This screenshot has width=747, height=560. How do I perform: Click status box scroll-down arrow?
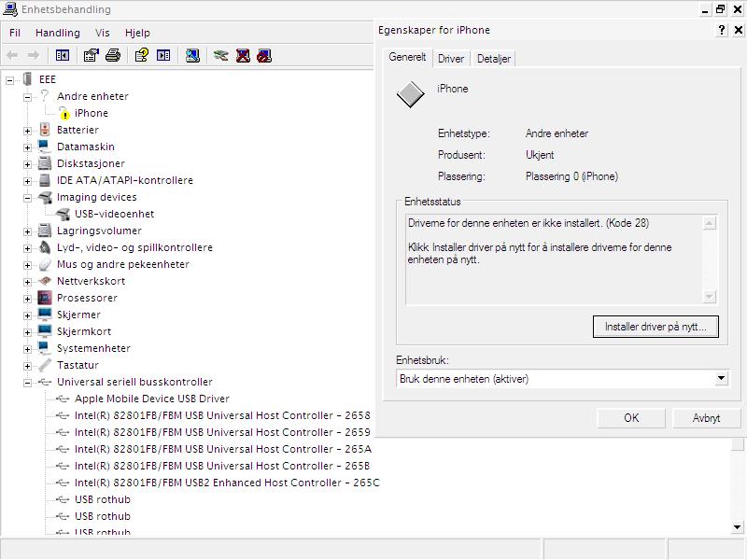(x=710, y=297)
